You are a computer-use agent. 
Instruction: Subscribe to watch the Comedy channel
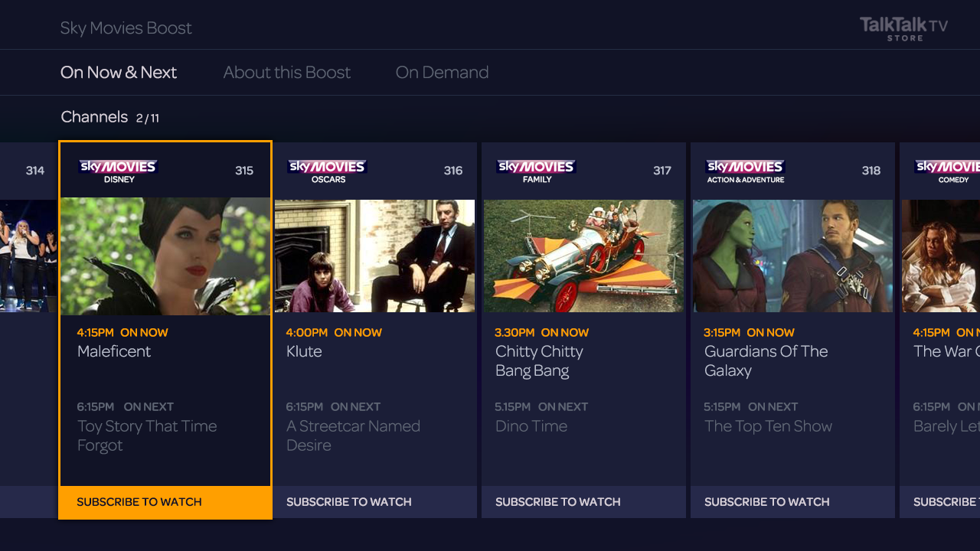click(x=940, y=502)
